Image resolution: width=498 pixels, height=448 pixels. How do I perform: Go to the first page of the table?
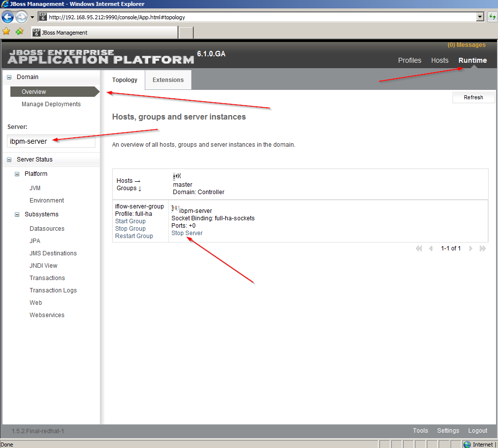click(419, 248)
